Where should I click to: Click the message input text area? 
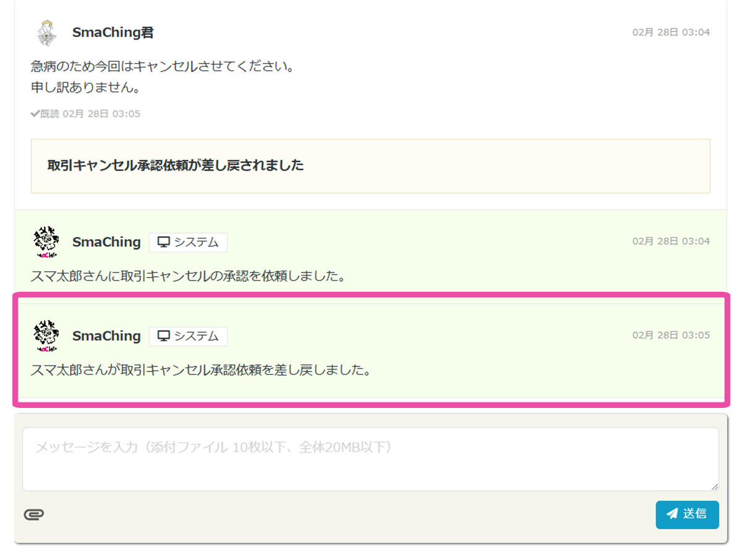point(370,459)
